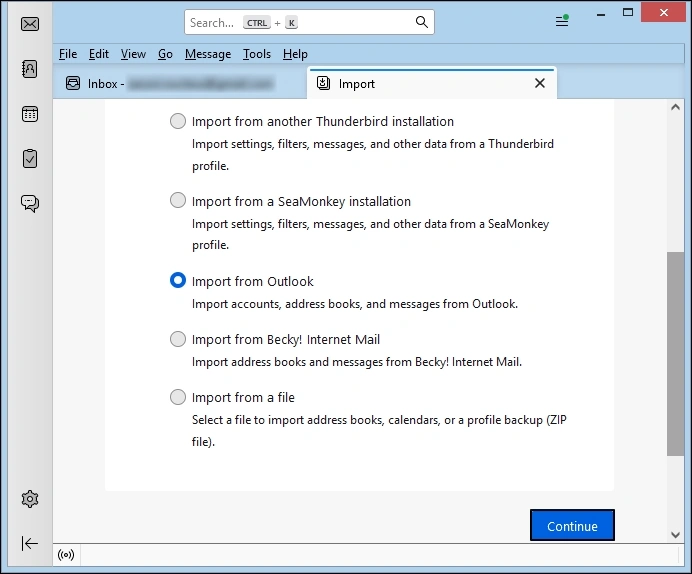This screenshot has height=574, width=692.
Task: Open Settings gear icon in sidebar
Action: pyautogui.click(x=30, y=499)
